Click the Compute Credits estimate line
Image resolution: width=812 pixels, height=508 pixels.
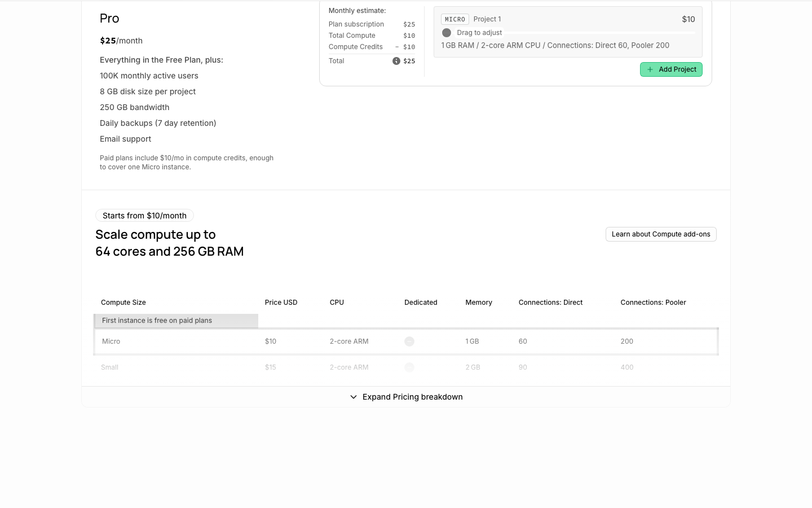(x=372, y=47)
